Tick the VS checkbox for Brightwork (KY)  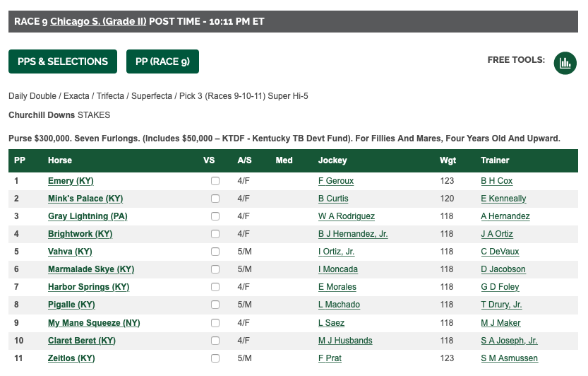click(215, 234)
